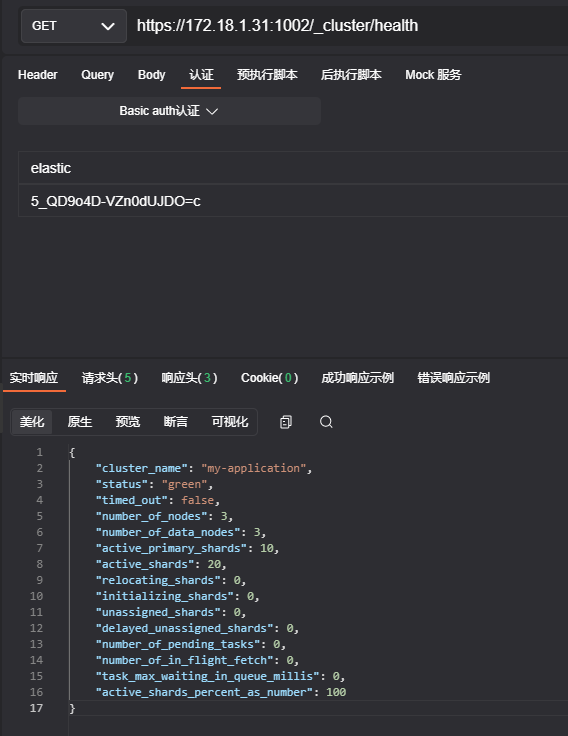Switch to 原生 raw response view
This screenshot has width=568, height=736.
click(80, 422)
